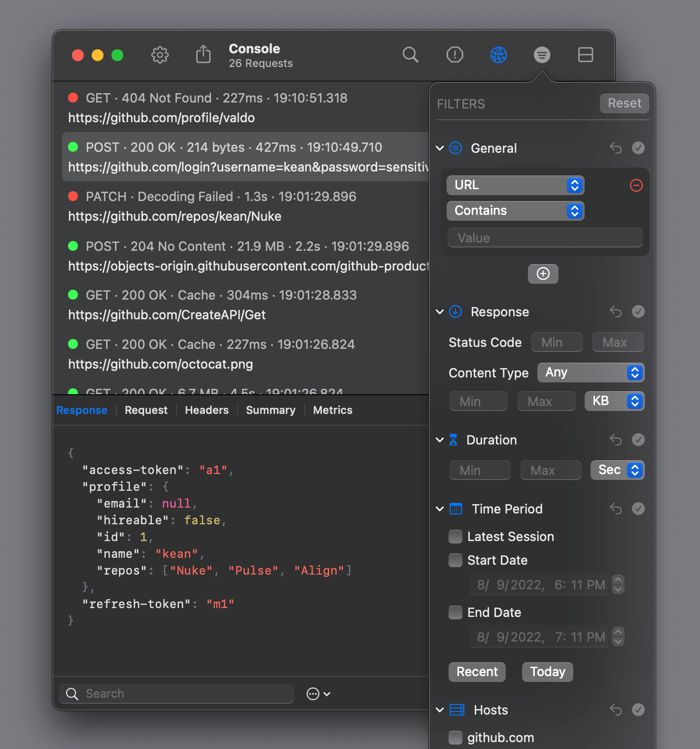Viewport: 700px width, 749px height.
Task: Click the Duration Min field
Action: pos(480,470)
